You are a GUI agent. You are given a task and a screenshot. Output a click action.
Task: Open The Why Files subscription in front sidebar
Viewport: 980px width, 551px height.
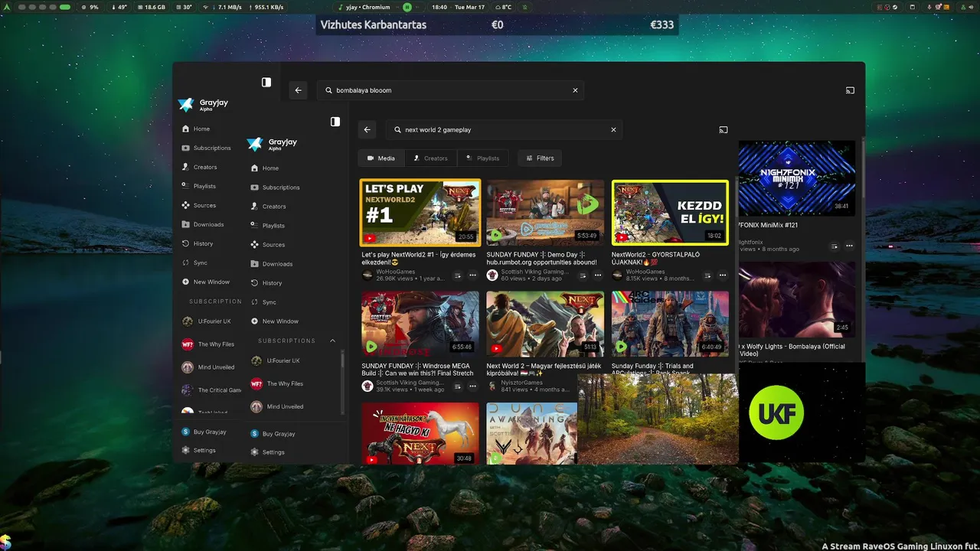tap(285, 383)
